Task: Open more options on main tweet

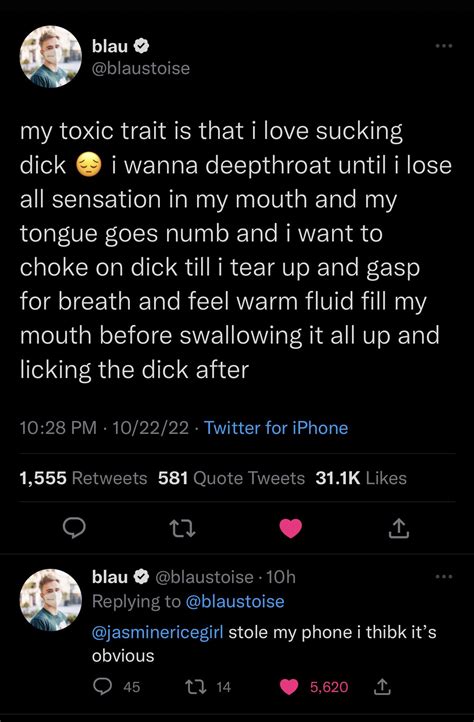Action: (445, 46)
